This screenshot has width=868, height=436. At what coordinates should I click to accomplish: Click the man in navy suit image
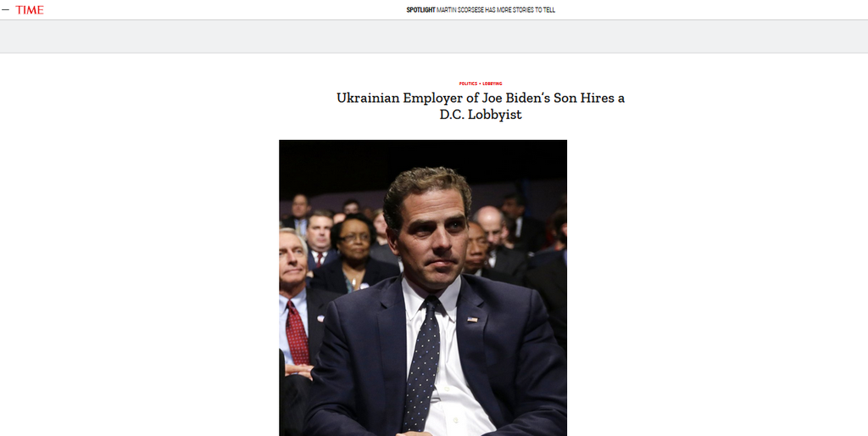click(423, 288)
